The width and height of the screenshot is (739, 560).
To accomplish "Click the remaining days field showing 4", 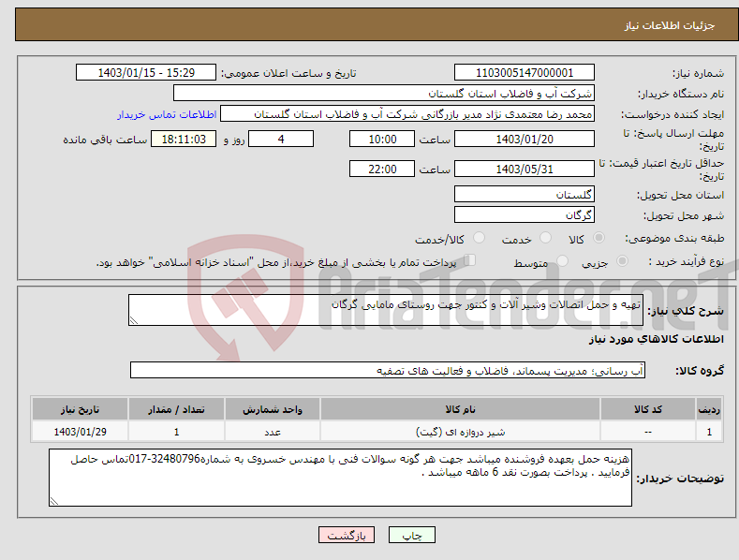I will [x=281, y=139].
